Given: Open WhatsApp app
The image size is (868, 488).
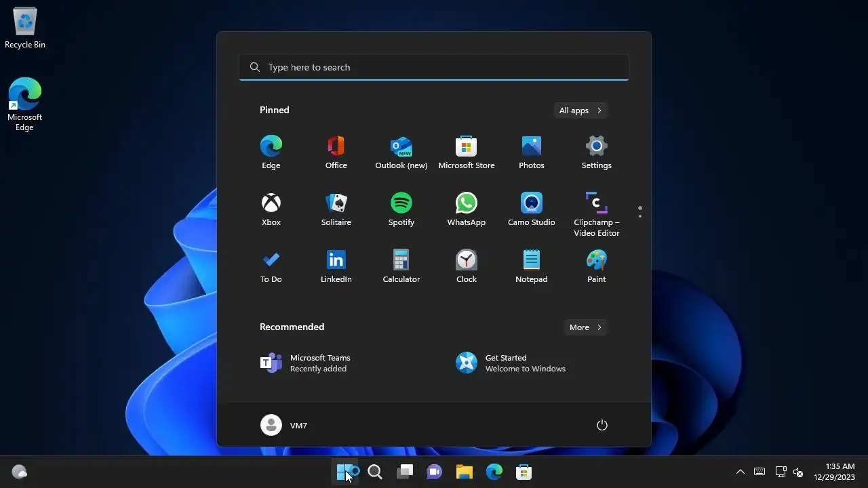Looking at the screenshot, I should pos(467,210).
